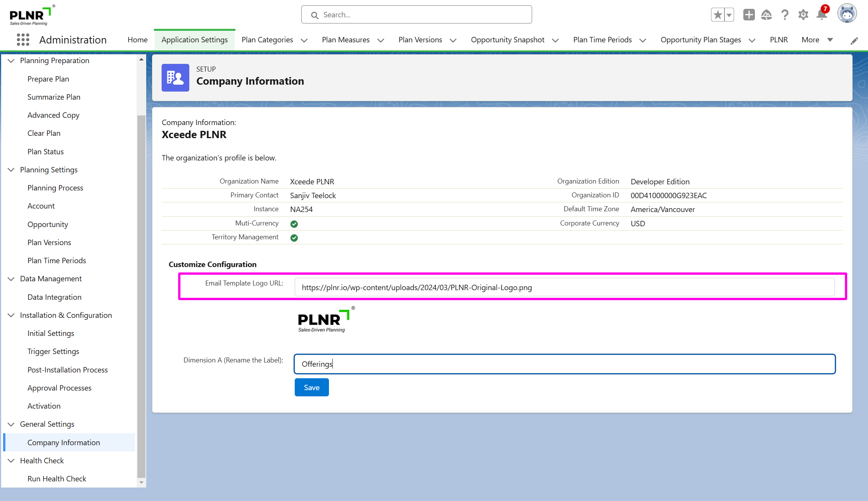Open the Setup gear icon
The height and width of the screenshot is (501, 868).
point(803,15)
